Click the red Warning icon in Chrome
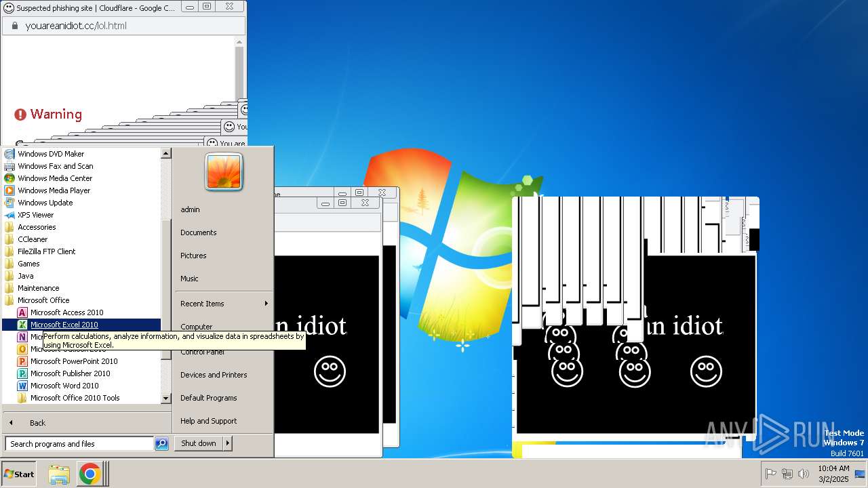868x488 pixels. coord(20,115)
